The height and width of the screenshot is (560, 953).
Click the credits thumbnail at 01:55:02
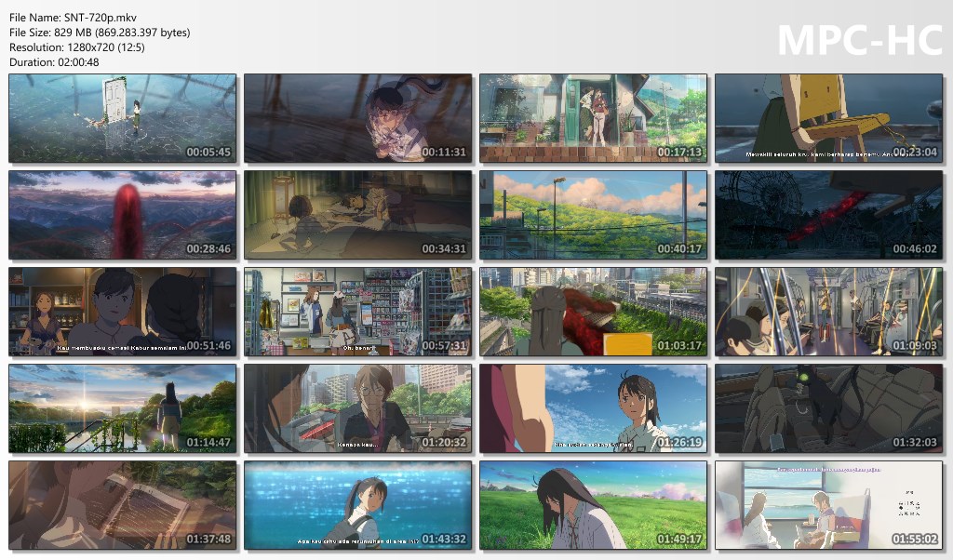[828, 505]
